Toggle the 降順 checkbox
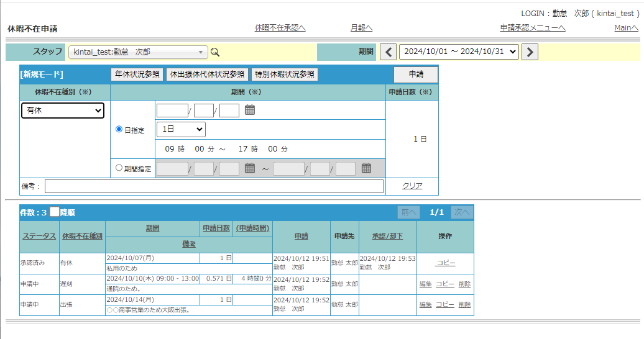Screen dimensions: 644x339 tap(55, 212)
